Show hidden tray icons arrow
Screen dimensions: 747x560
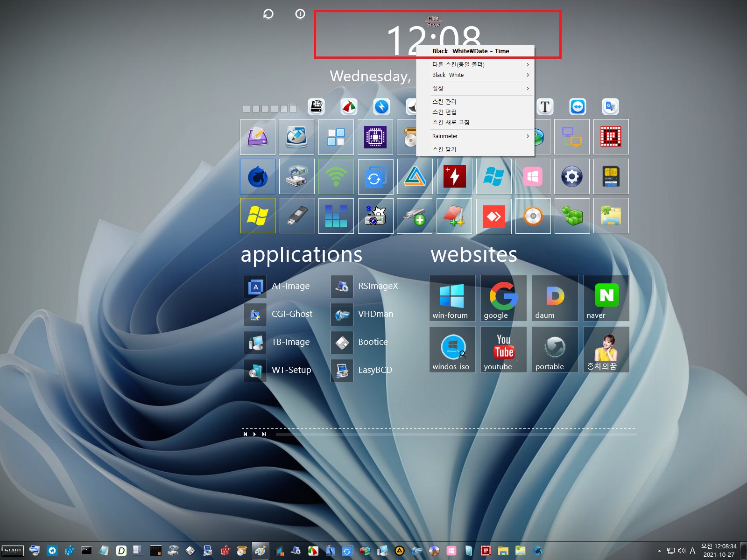[659, 551]
